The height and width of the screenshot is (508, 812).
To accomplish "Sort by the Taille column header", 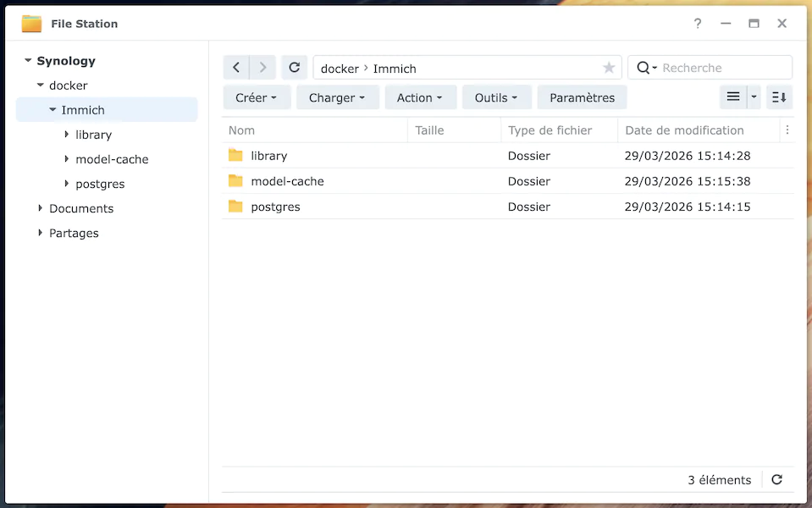I will click(x=454, y=130).
